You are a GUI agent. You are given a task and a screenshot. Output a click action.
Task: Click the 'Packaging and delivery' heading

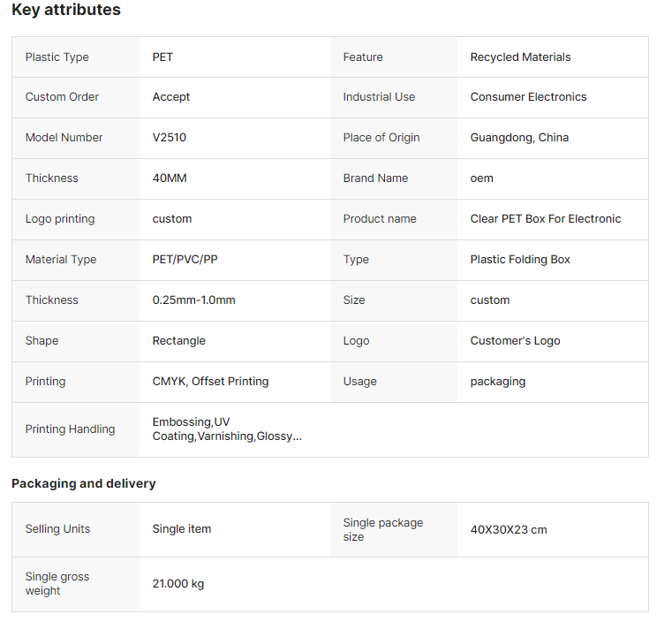83,483
